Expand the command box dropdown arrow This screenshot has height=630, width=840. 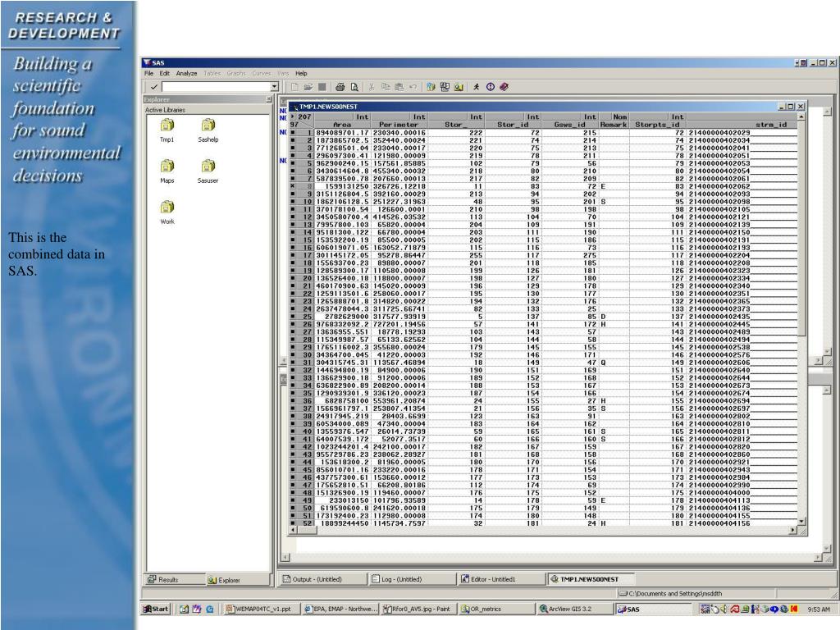[274, 86]
